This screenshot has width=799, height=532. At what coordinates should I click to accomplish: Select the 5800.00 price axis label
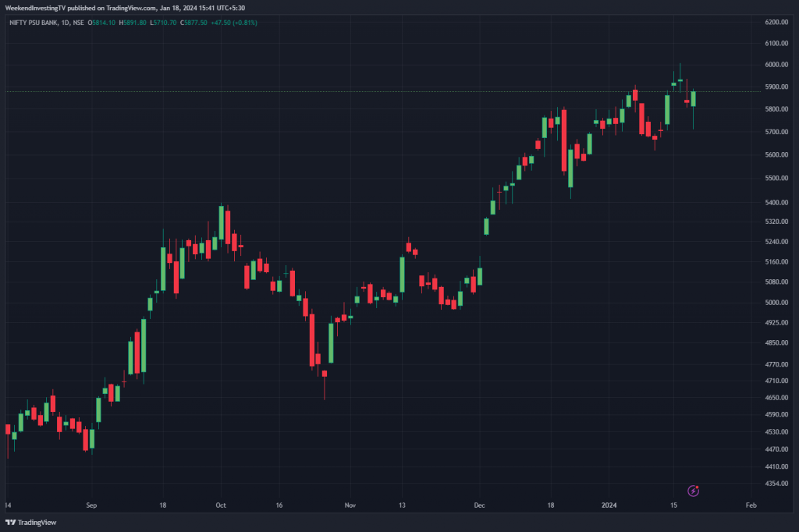(776, 109)
